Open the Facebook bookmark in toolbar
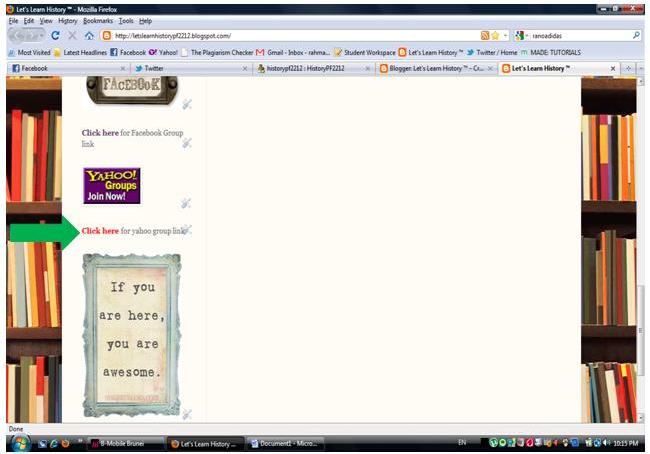Image resolution: width=650 pixels, height=454 pixels. tap(128, 53)
